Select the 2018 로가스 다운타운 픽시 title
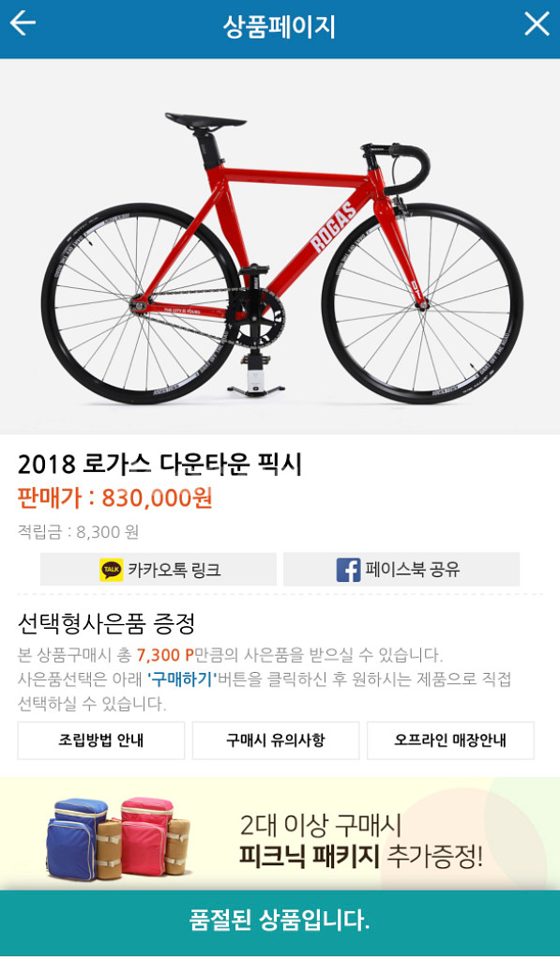 (x=159, y=465)
